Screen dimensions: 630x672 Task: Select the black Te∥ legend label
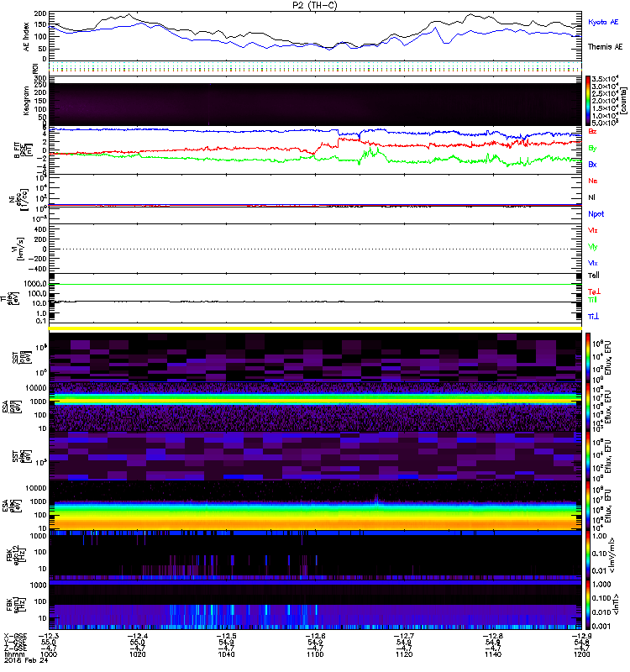(594, 276)
